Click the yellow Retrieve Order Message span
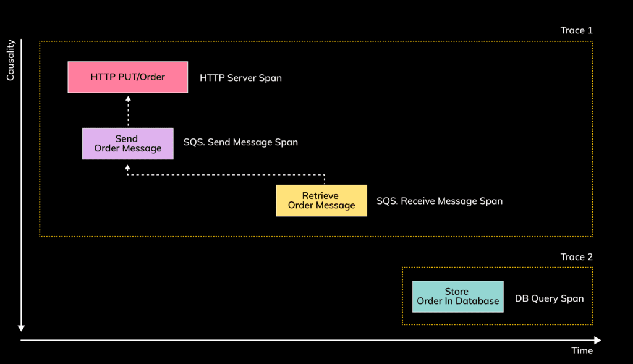The image size is (633, 364). (321, 200)
